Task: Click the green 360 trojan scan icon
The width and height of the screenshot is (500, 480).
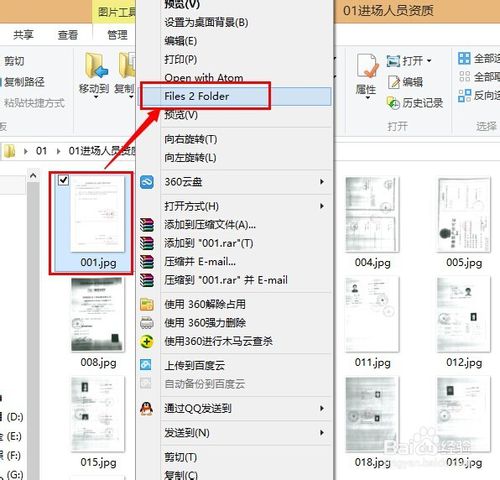Action: pos(147,341)
